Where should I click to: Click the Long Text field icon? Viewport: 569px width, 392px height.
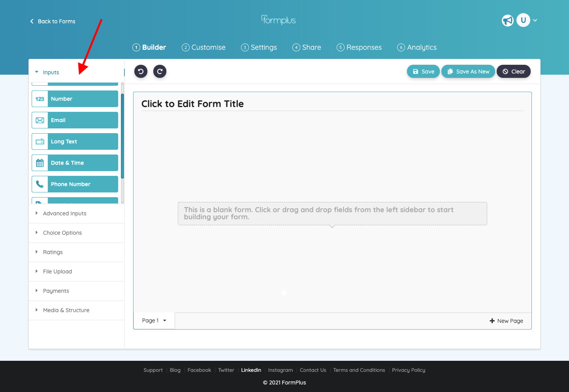point(40,141)
